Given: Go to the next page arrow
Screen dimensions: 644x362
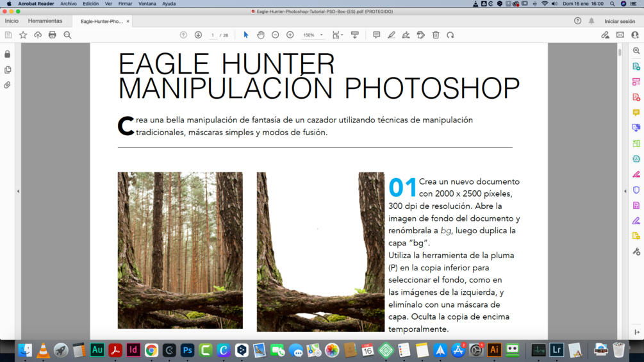Looking at the screenshot, I should point(198,35).
